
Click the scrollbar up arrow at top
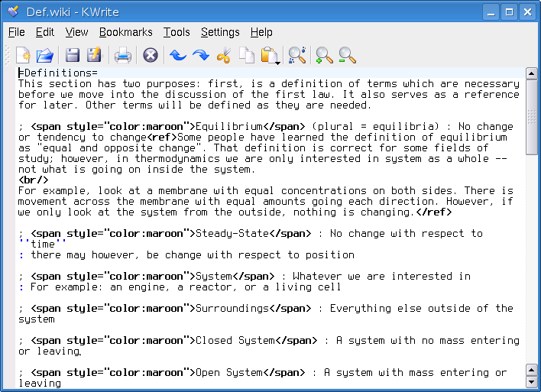(x=531, y=73)
